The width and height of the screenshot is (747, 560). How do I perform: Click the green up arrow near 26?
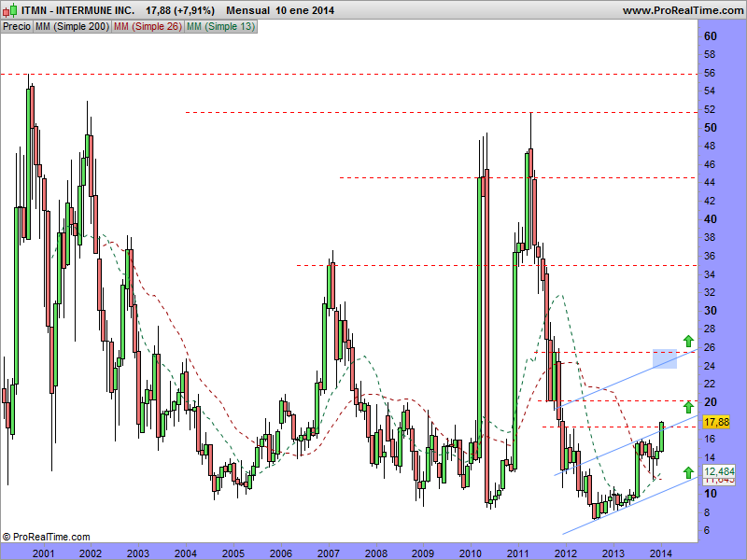(688, 341)
